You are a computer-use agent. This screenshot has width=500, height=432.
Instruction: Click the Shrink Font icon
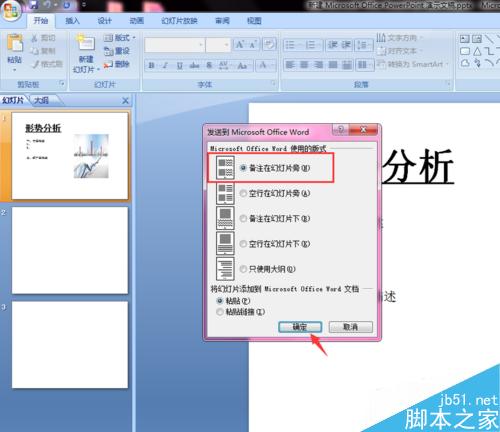[x=252, y=44]
